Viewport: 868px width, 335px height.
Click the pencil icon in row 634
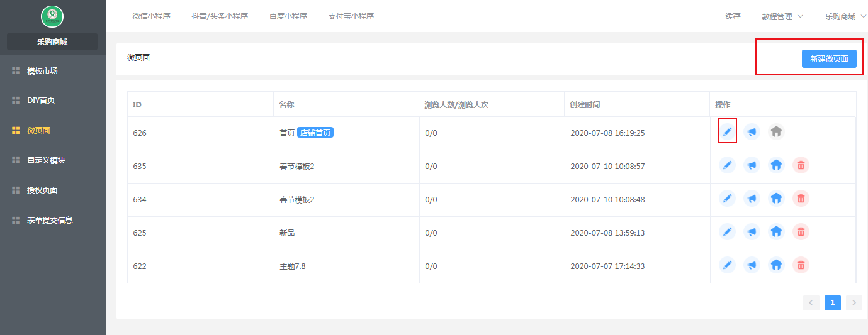click(x=727, y=199)
